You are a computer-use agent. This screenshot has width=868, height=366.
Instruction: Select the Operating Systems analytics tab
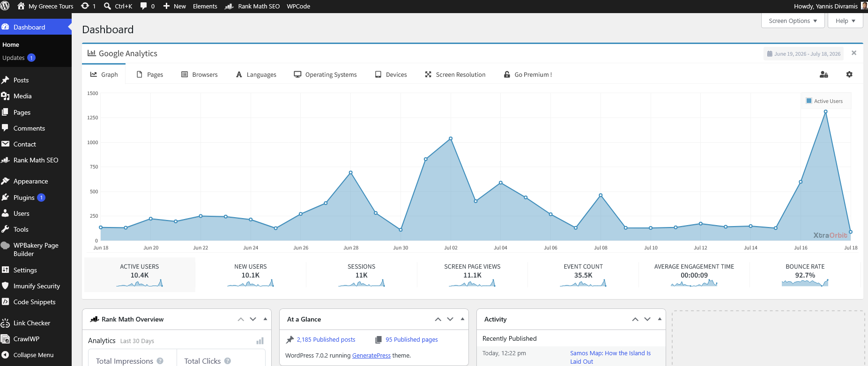[325, 74]
